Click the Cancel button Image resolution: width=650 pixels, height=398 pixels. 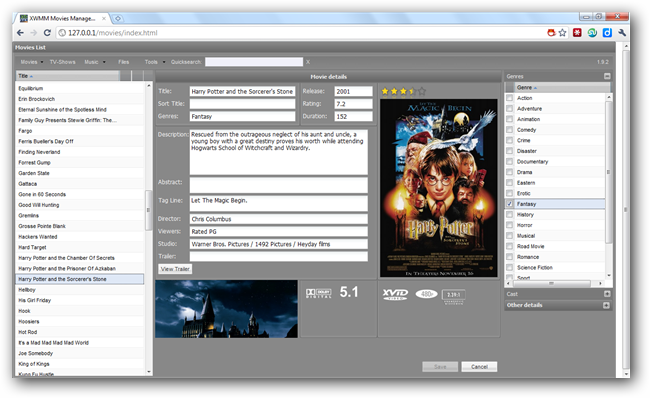click(479, 367)
